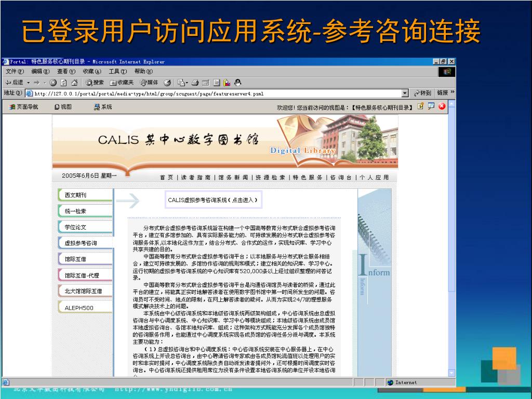Click the red portal close icon
The width and height of the screenshot is (532, 399).
tap(442, 106)
